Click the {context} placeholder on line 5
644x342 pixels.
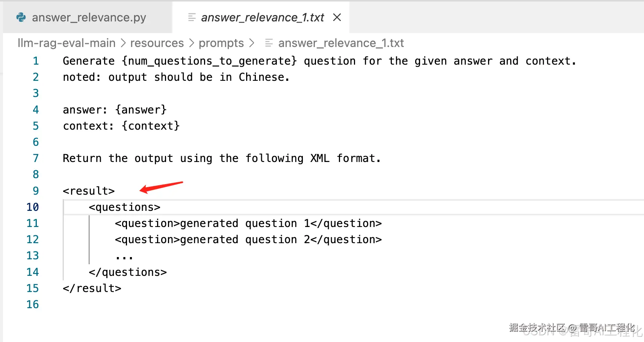click(x=151, y=126)
